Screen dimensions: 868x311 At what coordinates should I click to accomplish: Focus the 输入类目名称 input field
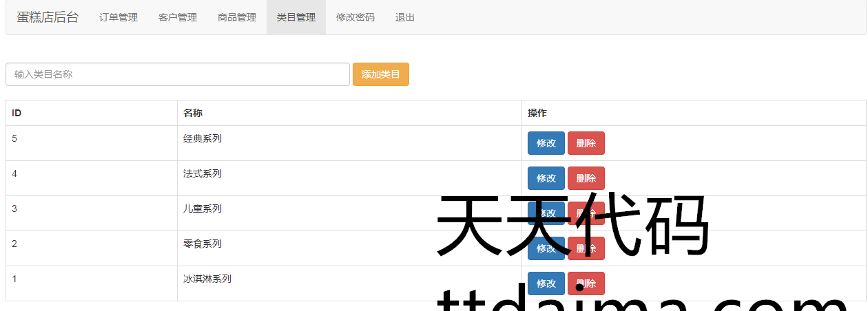[x=178, y=74]
